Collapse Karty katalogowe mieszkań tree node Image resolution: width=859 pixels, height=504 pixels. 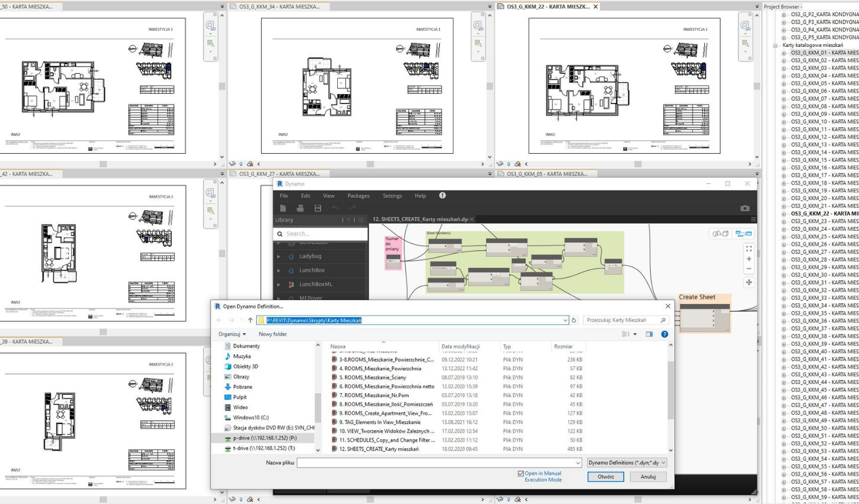(x=775, y=45)
